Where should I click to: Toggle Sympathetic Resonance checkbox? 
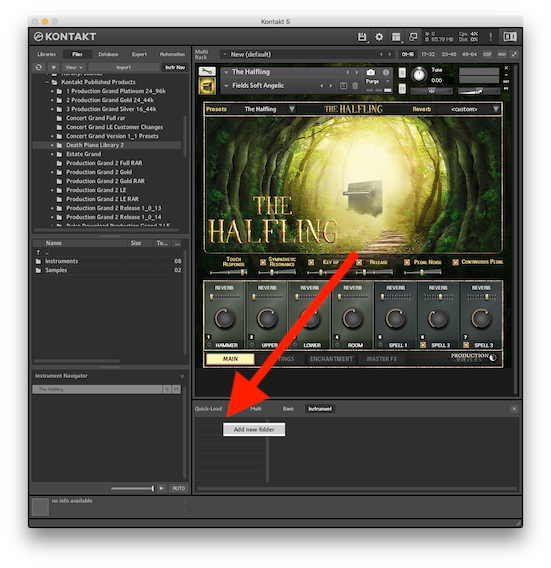(263, 262)
